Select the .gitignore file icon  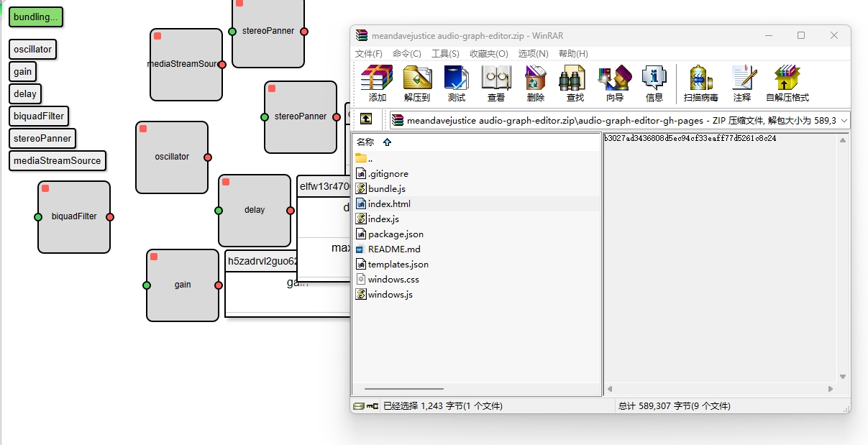(x=361, y=173)
